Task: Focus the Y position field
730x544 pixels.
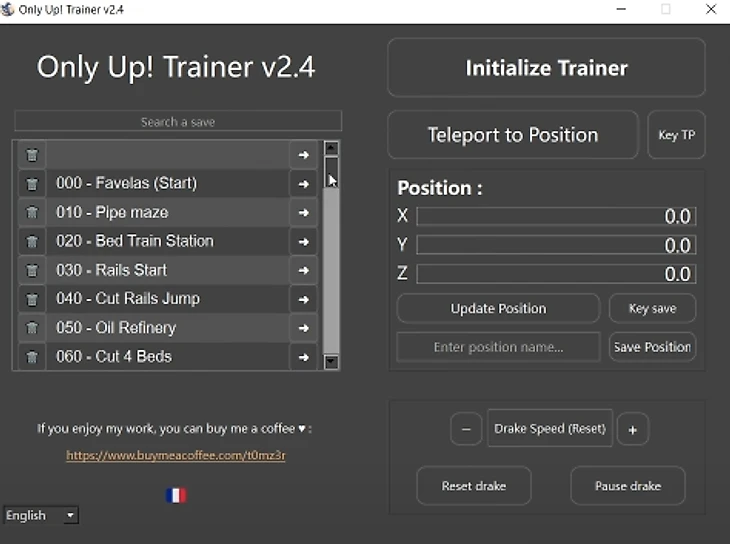Action: pyautogui.click(x=556, y=245)
